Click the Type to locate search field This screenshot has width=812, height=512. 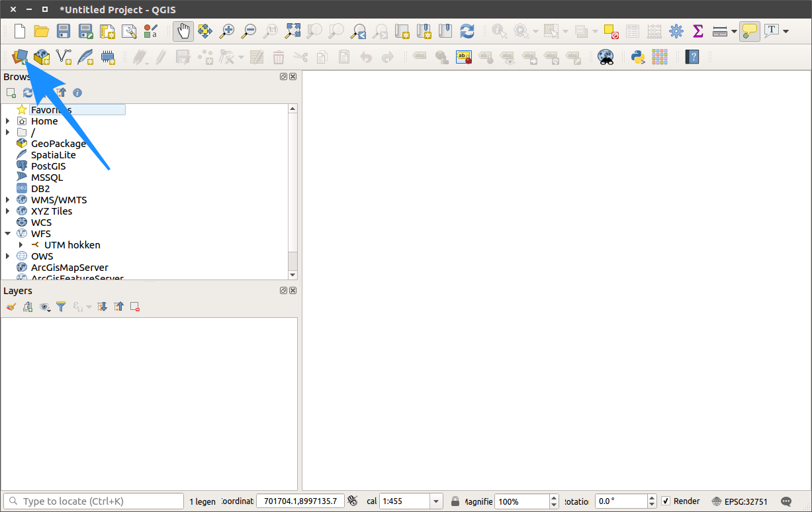pyautogui.click(x=93, y=501)
